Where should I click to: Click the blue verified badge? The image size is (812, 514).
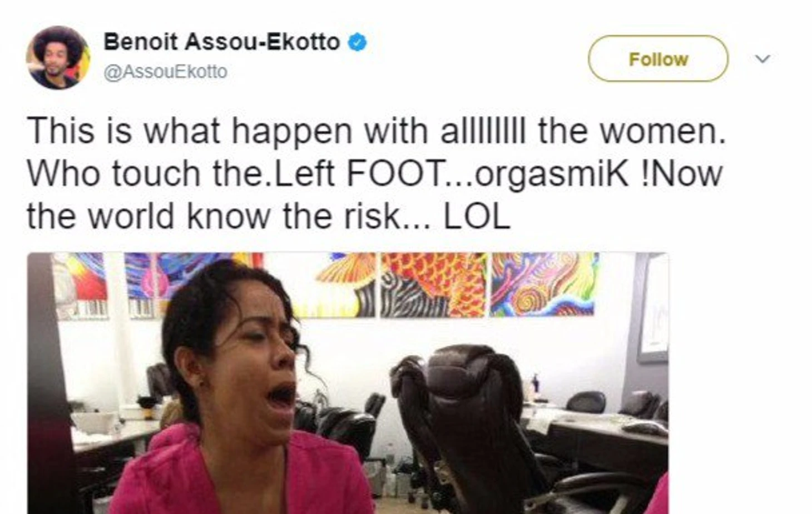358,42
